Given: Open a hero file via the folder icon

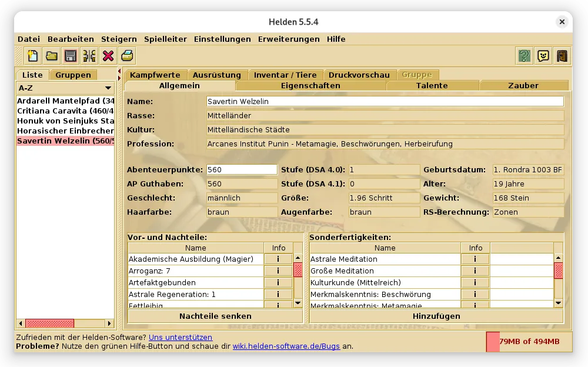Looking at the screenshot, I should tap(52, 56).
